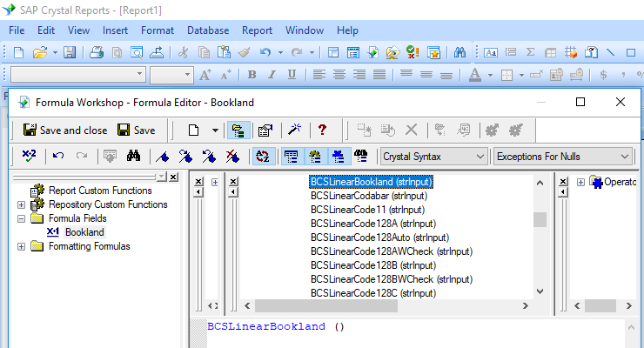Select Report Custom Functions tree item
Viewport: 644px width, 348px height.
100,191
